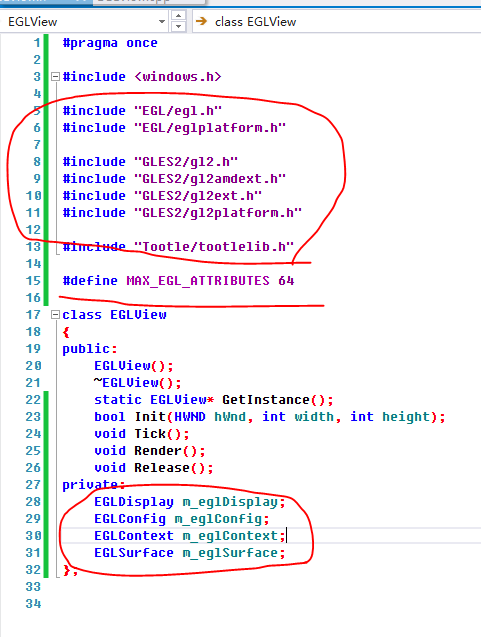Click on the Init method name

tap(150, 417)
